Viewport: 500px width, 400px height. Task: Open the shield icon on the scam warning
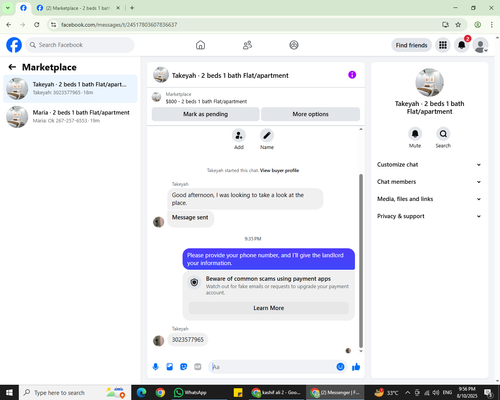coord(194,282)
